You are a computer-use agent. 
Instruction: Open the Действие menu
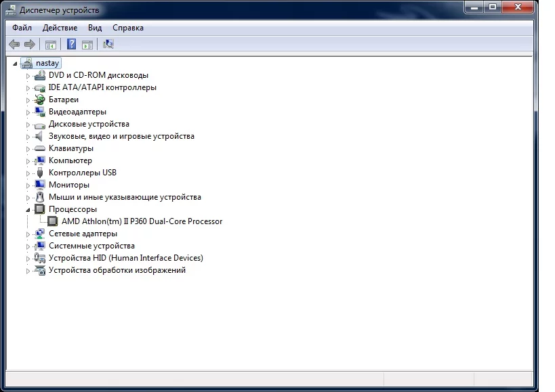coord(60,28)
